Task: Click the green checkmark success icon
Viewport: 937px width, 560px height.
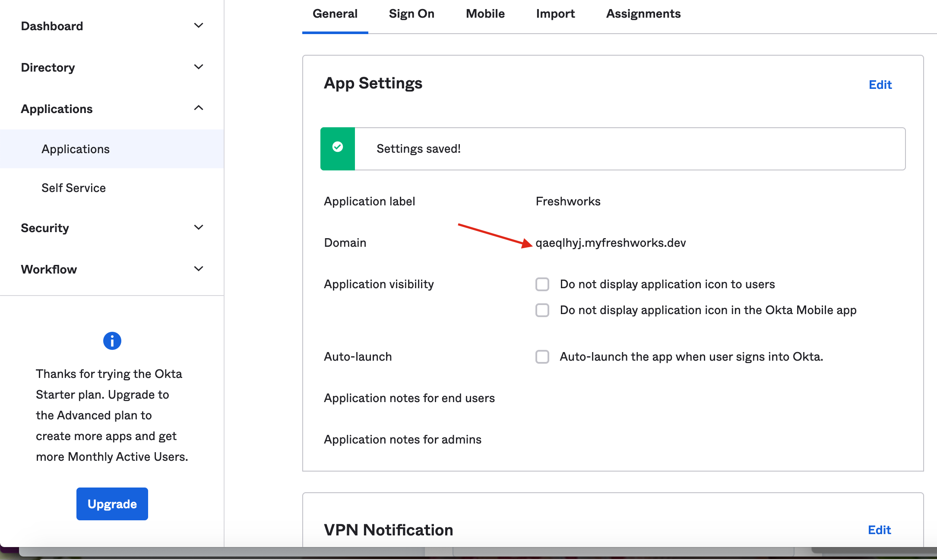Action: (x=338, y=148)
